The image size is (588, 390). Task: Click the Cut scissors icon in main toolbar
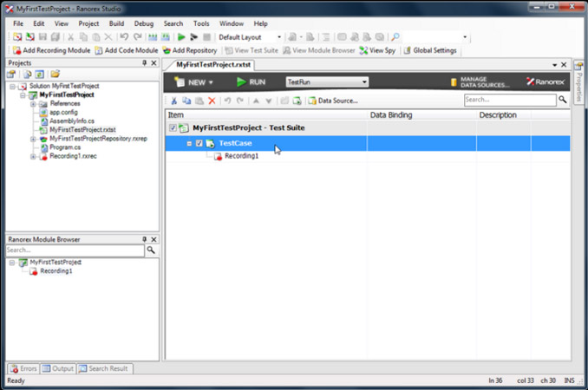70,36
